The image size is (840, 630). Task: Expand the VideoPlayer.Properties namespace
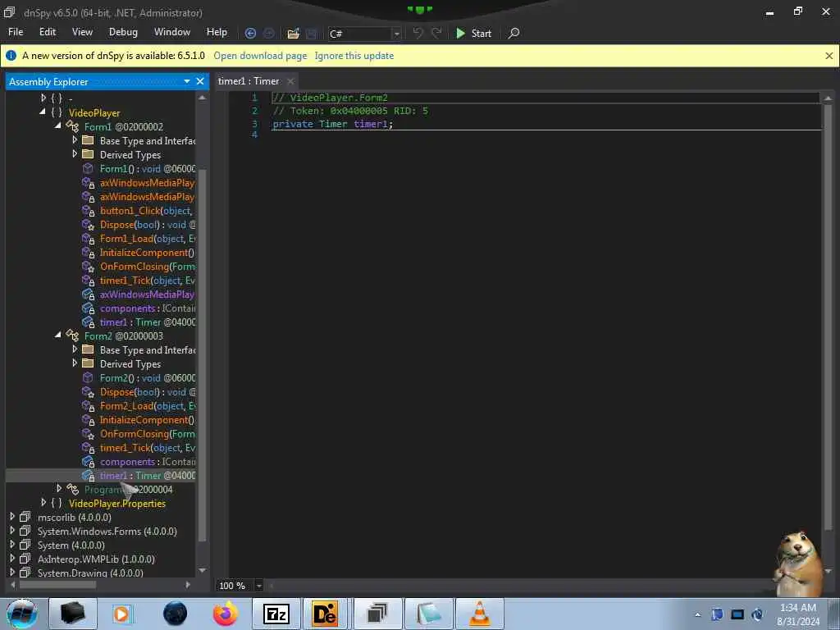43,503
